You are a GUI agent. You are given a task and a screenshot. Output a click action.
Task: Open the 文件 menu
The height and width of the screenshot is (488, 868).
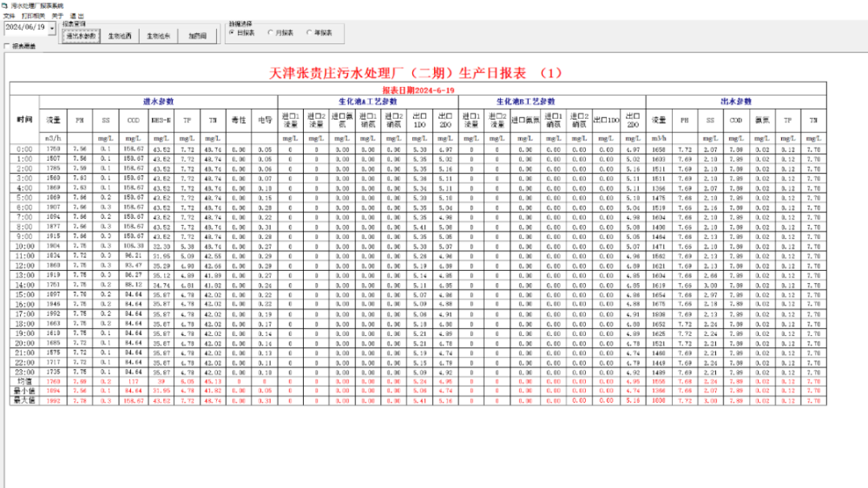point(9,16)
